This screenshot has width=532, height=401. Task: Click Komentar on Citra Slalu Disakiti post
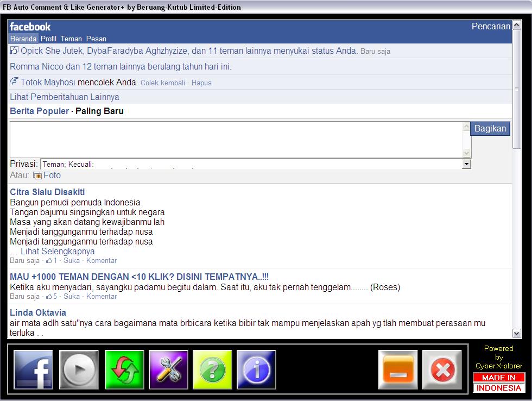(x=102, y=260)
